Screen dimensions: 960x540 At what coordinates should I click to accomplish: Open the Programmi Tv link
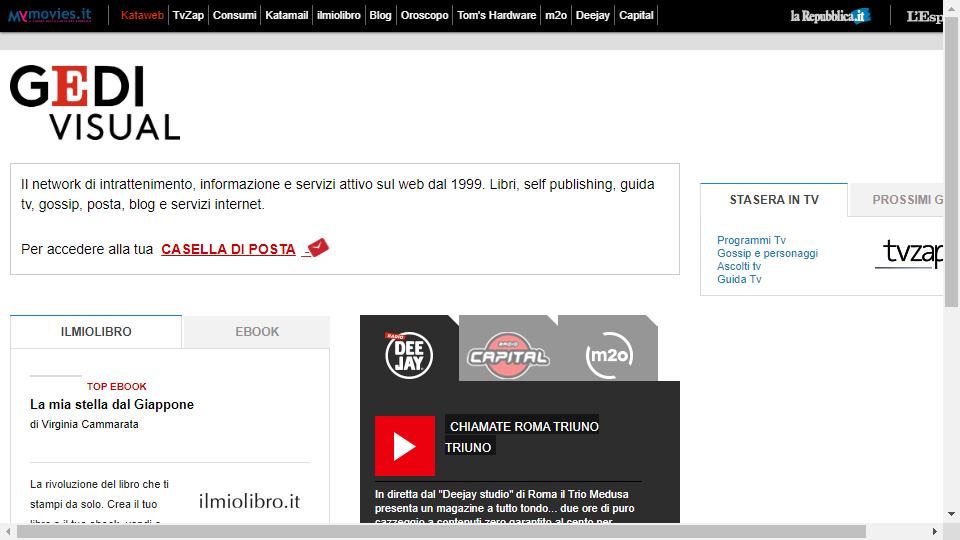[751, 240]
